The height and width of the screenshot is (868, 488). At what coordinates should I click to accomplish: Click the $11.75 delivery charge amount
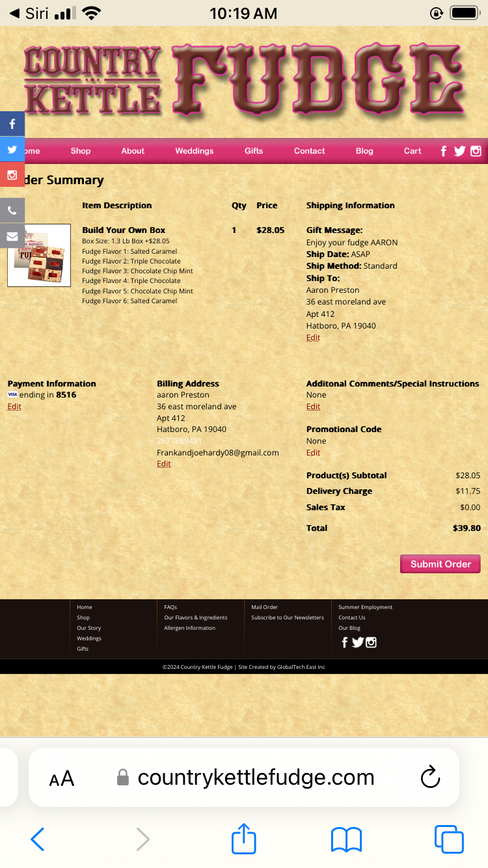pos(468,491)
